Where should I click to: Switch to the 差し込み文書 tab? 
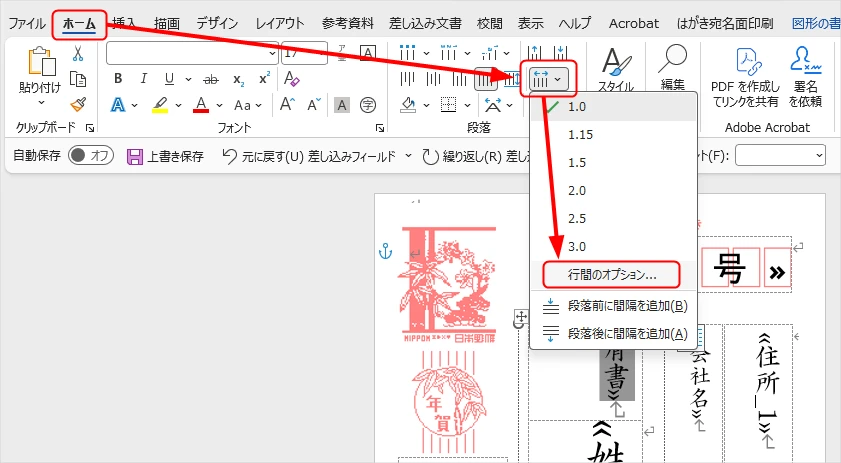(x=425, y=23)
